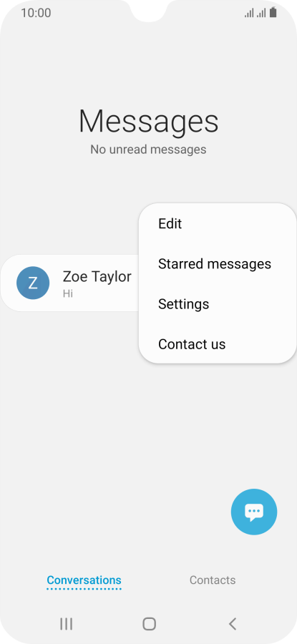297x644 pixels.
Task: Open the recent apps navigation button
Action: tap(66, 624)
